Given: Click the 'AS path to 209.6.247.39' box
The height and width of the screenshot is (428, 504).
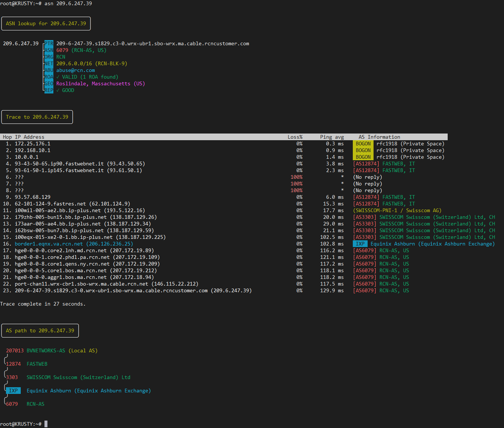Looking at the screenshot, I should tap(40, 330).
